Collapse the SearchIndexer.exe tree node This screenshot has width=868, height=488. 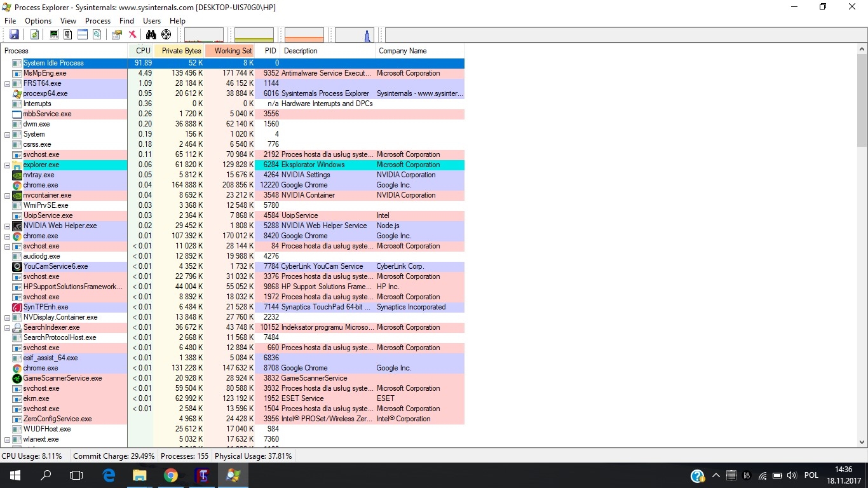point(8,327)
